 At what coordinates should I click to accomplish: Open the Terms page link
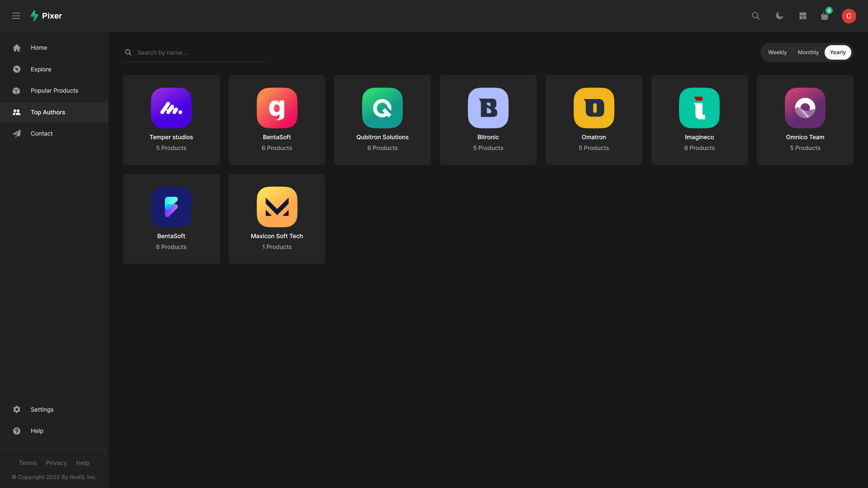tap(28, 463)
